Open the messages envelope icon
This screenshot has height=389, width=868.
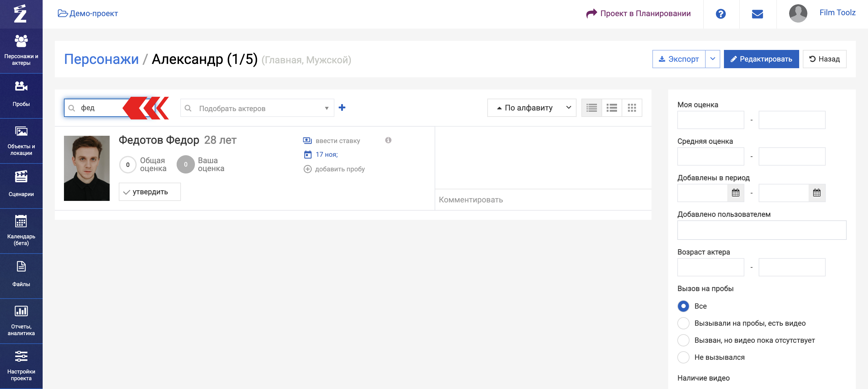point(757,14)
